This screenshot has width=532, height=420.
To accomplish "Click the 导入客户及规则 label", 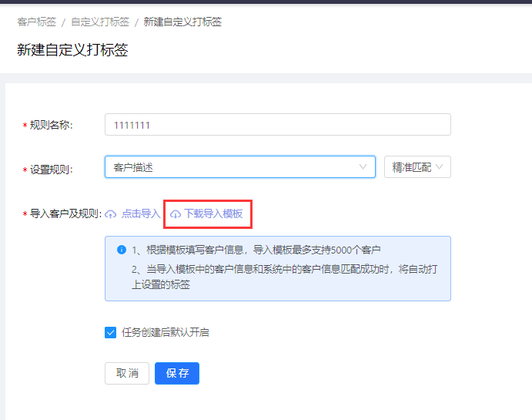I will click(x=65, y=214).
